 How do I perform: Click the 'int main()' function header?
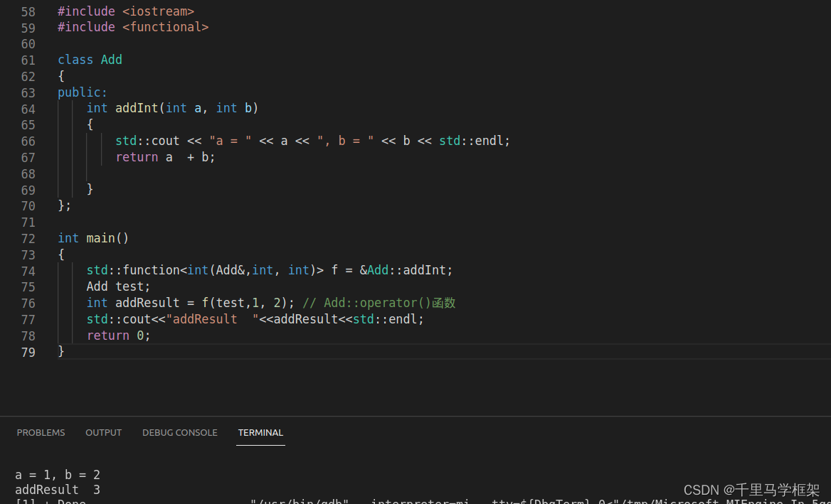[93, 238]
